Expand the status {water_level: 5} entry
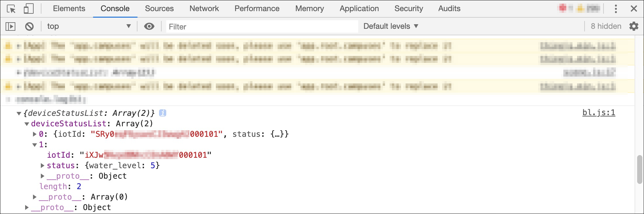The image size is (644, 214). click(x=42, y=166)
